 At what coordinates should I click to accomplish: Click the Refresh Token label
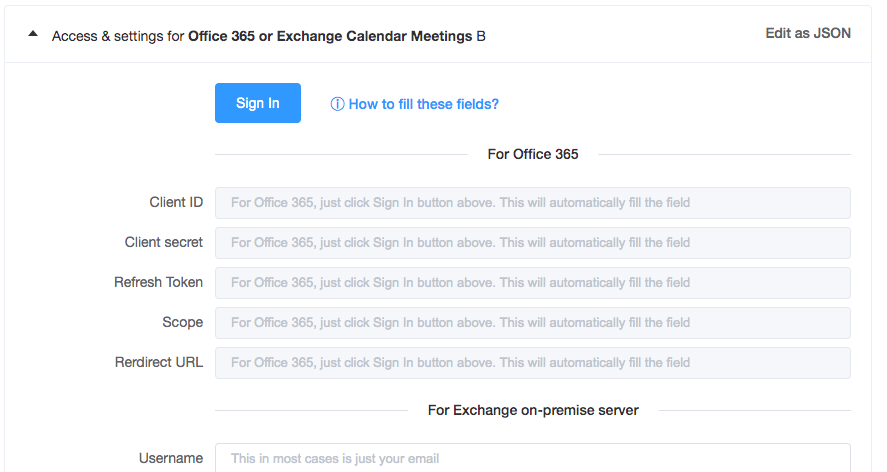click(x=158, y=282)
